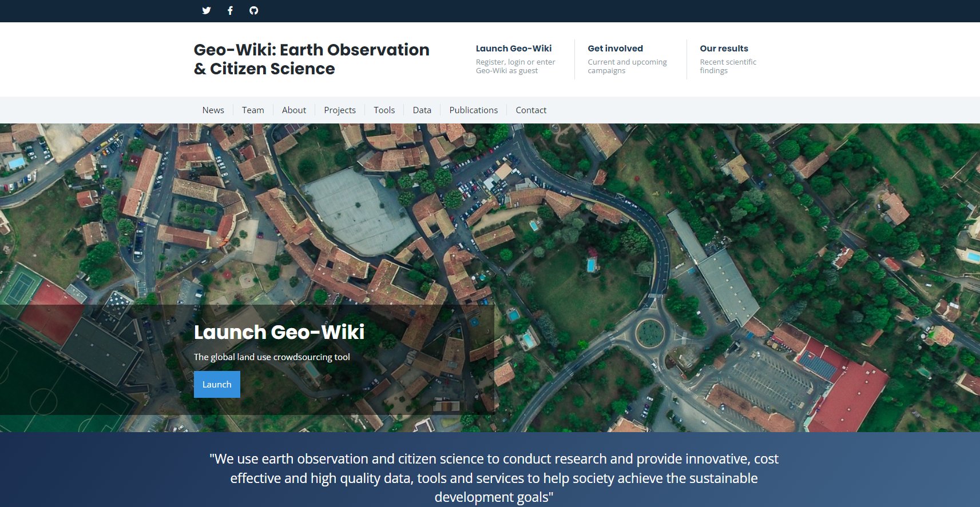Open the Publications menu item
This screenshot has width=980, height=507.
coord(474,110)
